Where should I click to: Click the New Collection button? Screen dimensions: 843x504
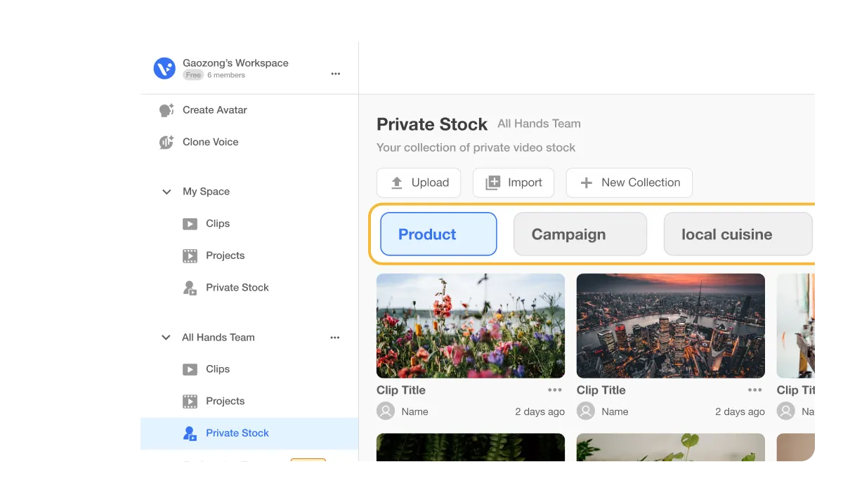tap(629, 183)
